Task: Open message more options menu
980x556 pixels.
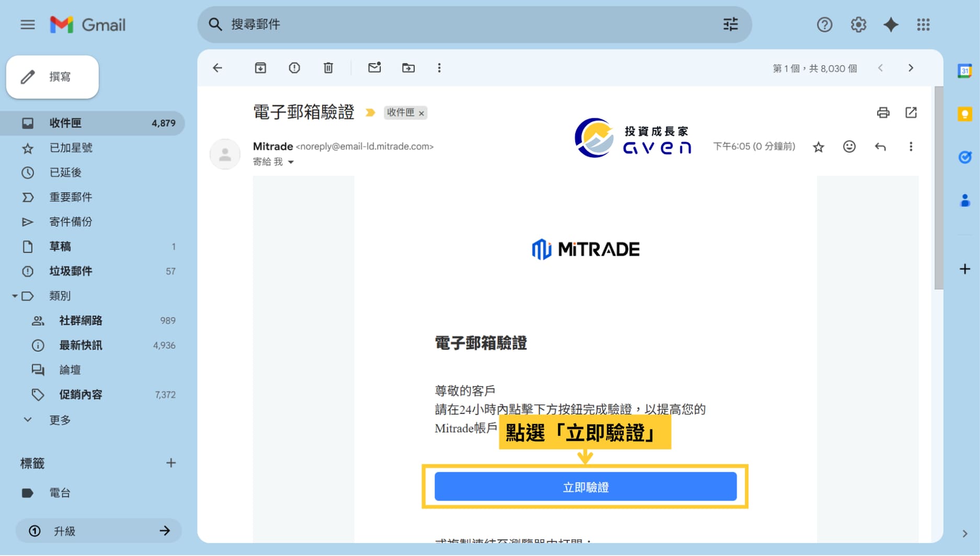Action: [910, 147]
